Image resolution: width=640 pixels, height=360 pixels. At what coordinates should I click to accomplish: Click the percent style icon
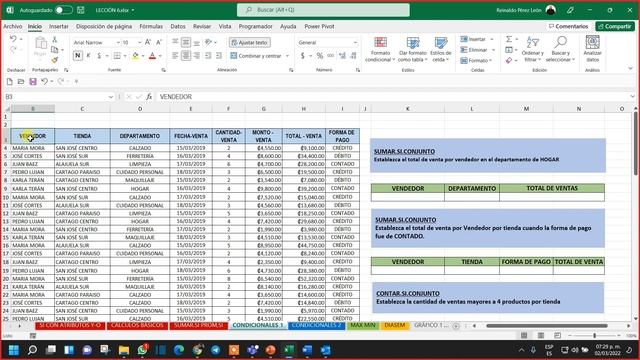pos(320,56)
